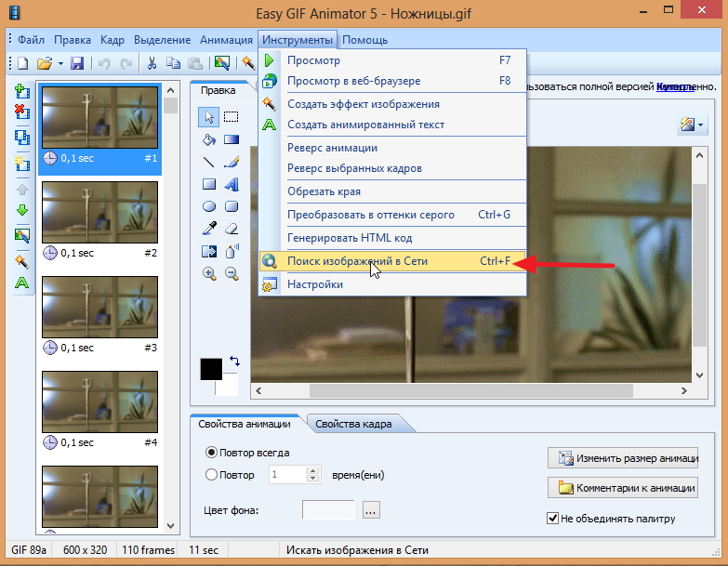Image resolution: width=728 pixels, height=566 pixels.
Task: Select the paintbrush tool
Action: pyautogui.click(x=232, y=162)
